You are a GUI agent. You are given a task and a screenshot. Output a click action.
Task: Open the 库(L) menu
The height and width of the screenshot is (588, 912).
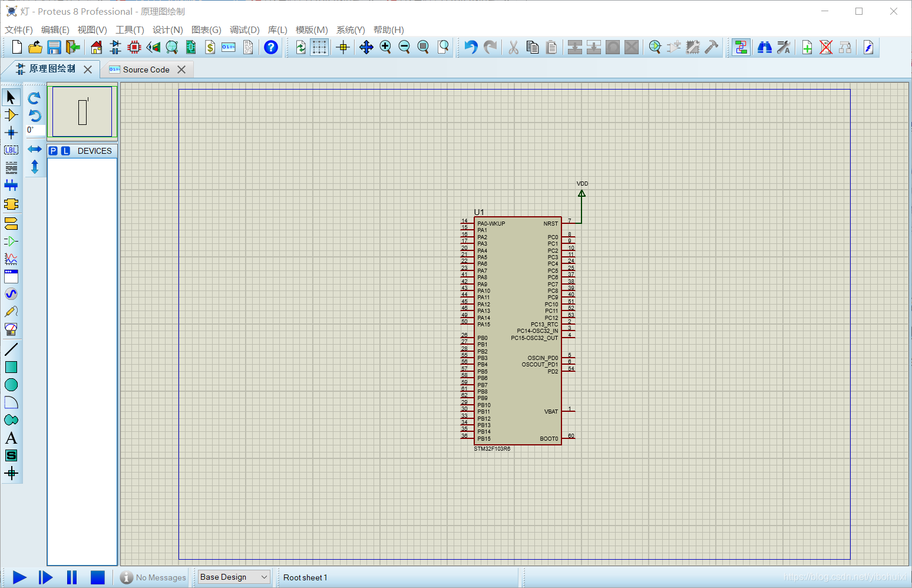tap(277, 30)
